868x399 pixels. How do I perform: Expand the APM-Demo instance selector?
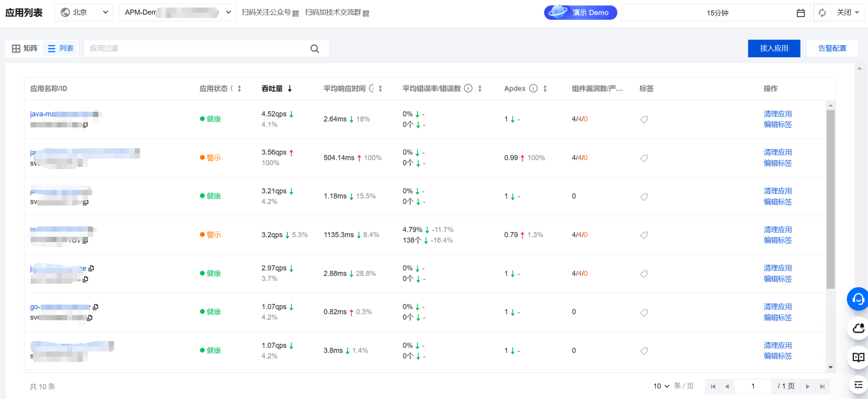click(x=177, y=12)
